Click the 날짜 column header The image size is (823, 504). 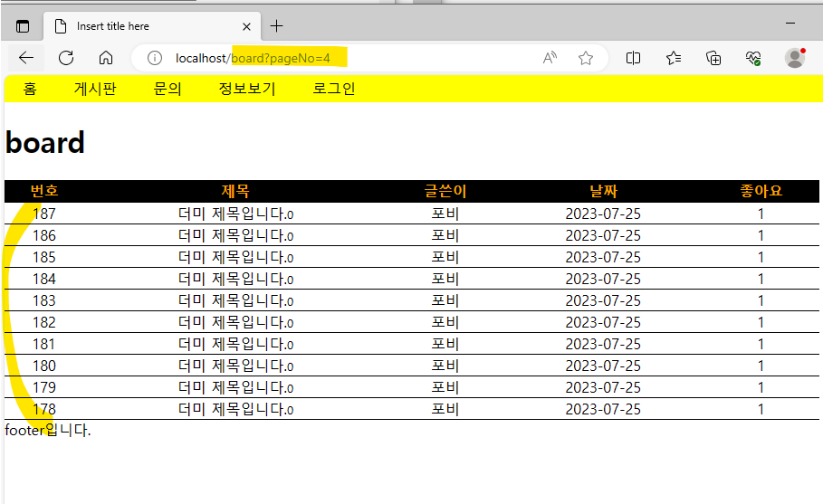click(x=604, y=191)
